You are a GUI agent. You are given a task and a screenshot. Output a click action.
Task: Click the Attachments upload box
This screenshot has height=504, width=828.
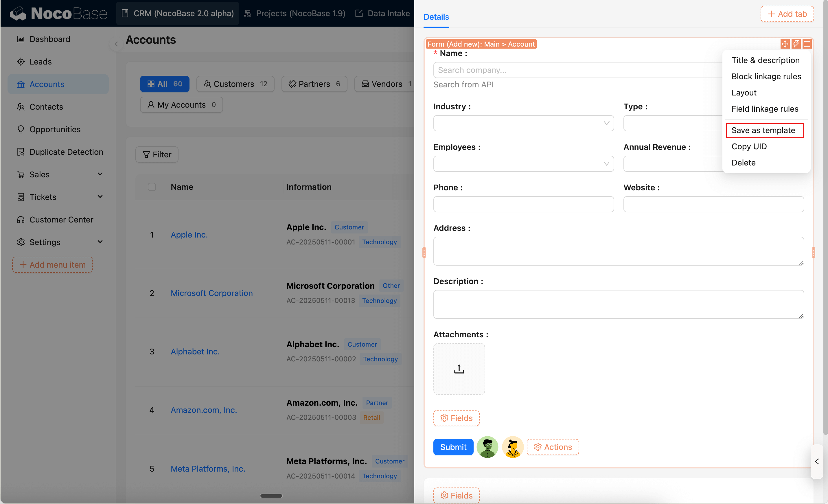(x=459, y=369)
